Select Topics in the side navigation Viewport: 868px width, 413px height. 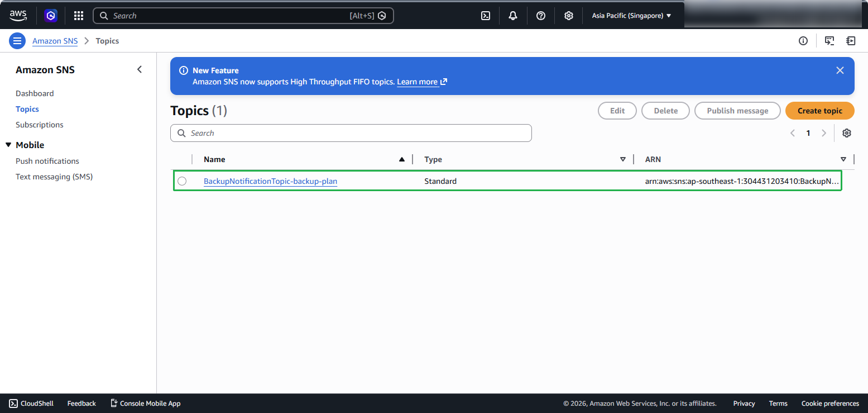[x=27, y=109]
